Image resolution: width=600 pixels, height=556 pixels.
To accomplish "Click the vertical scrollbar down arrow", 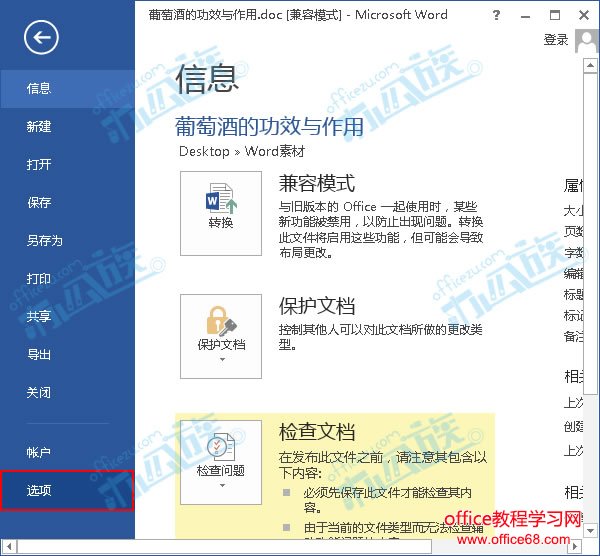I will tap(590, 531).
